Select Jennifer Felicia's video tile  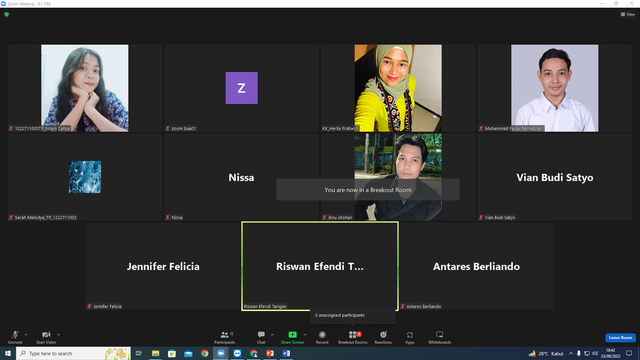[163, 266]
